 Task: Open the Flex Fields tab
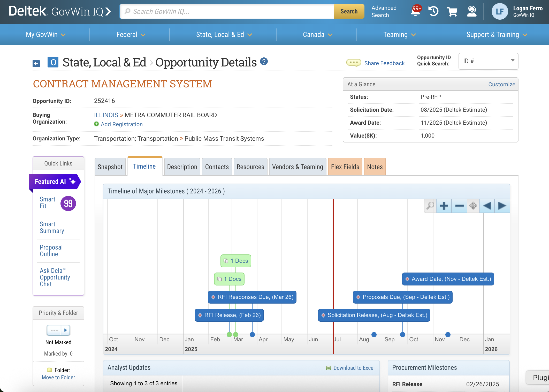tap(345, 167)
